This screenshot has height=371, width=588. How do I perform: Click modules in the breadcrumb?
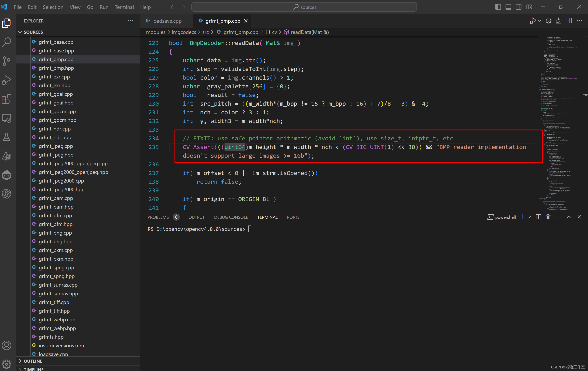(x=156, y=32)
